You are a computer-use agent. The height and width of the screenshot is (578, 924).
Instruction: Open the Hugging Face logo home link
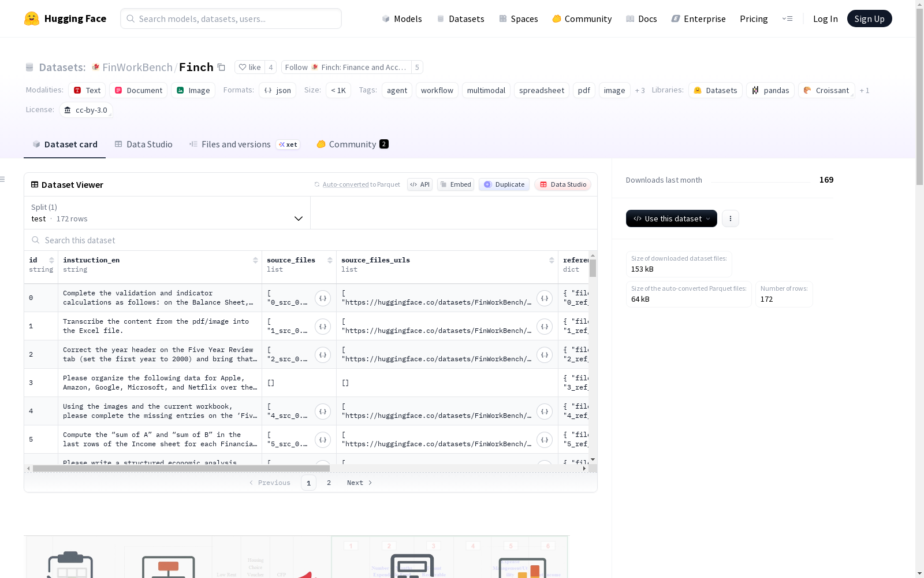65,18
